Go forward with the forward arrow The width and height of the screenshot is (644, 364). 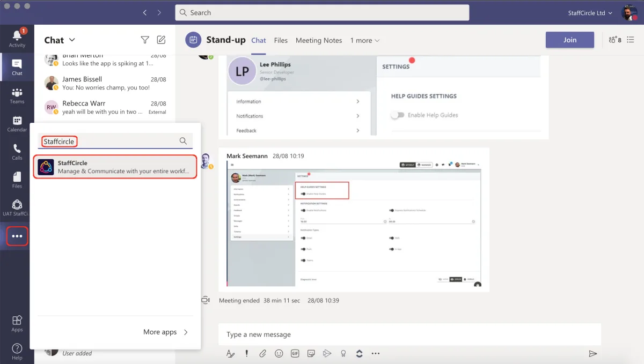click(x=159, y=12)
